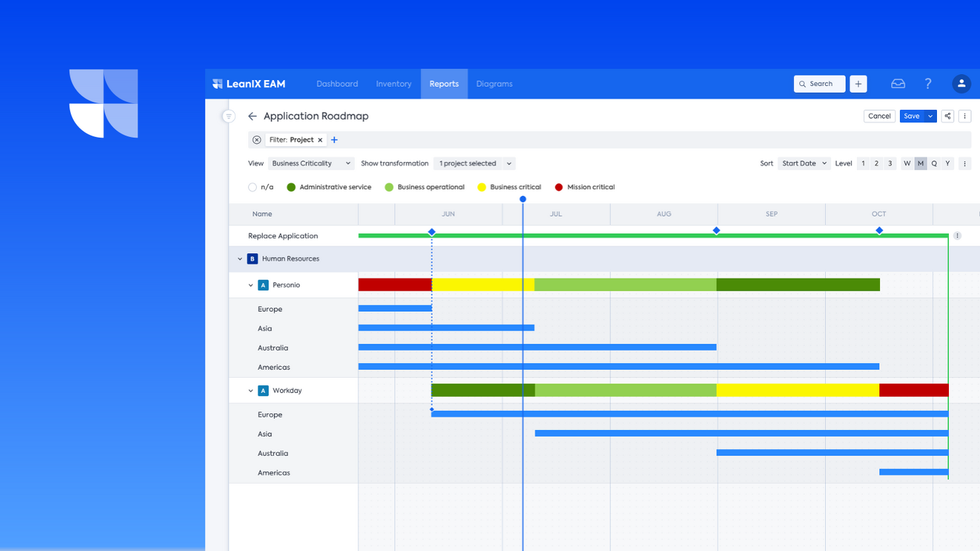
Task: Click the Save button
Action: pyautogui.click(x=912, y=116)
